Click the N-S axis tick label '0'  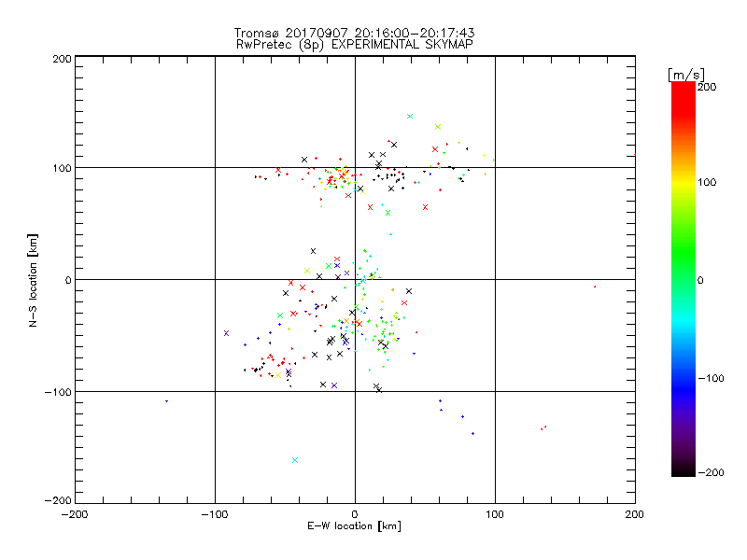pos(68,280)
